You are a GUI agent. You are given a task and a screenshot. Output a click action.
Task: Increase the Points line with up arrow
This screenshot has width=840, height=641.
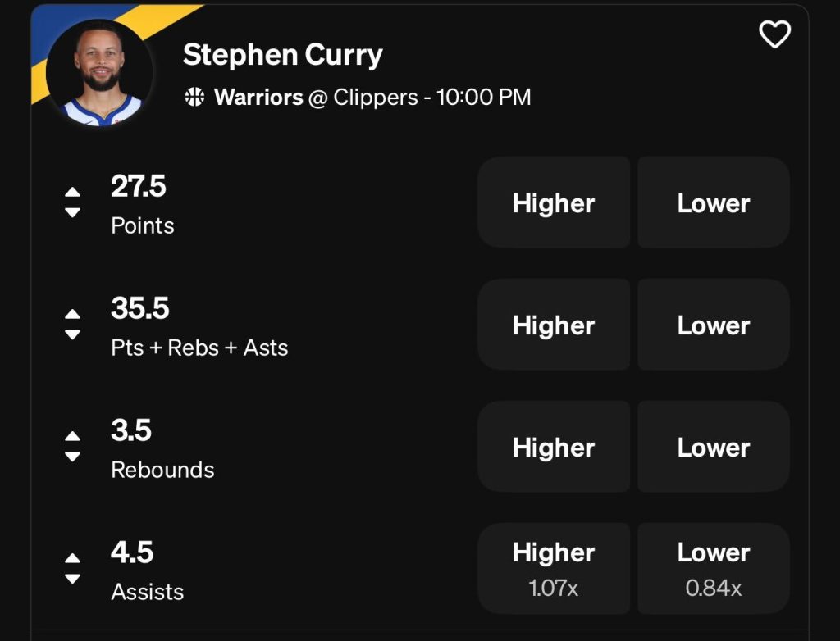click(x=72, y=192)
